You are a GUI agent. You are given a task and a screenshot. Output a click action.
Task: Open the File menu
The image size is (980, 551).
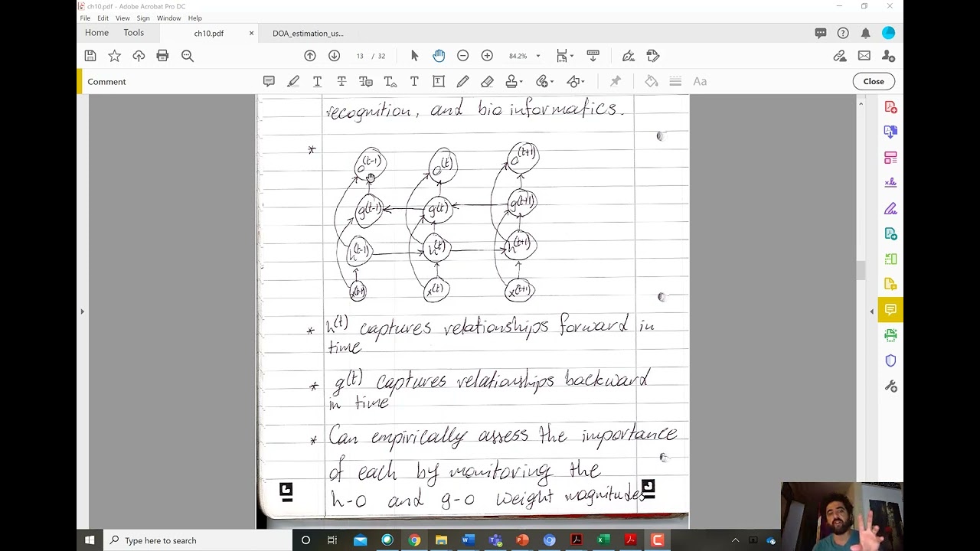[85, 18]
